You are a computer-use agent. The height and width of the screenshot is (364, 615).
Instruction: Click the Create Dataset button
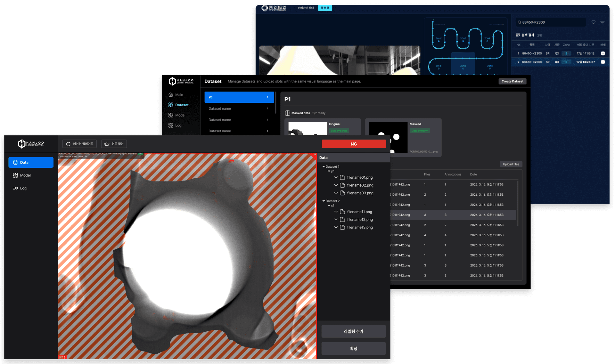512,82
